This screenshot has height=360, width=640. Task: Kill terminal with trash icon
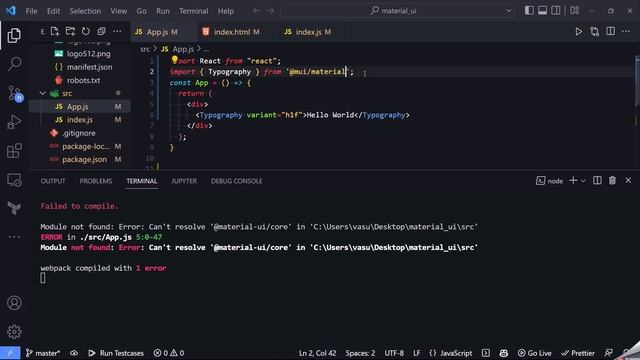(x=612, y=180)
